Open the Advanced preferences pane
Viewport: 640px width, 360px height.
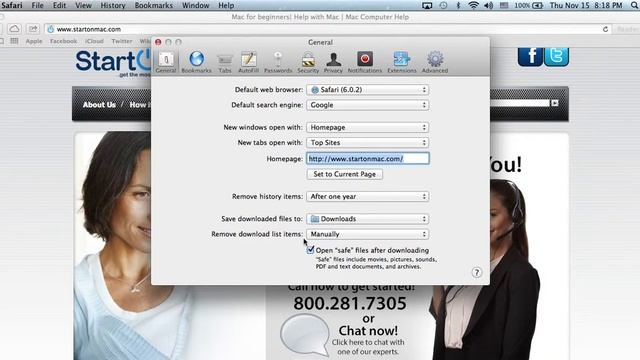435,62
